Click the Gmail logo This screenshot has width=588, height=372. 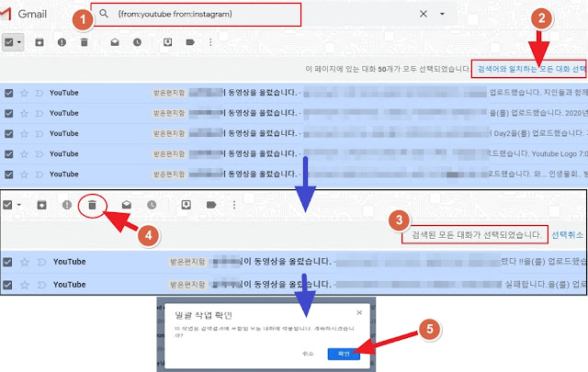click(24, 14)
